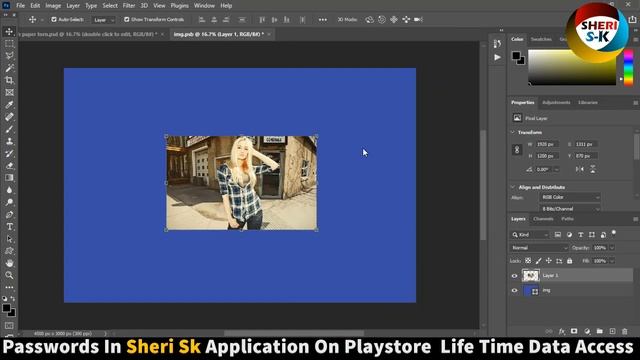This screenshot has width=640, height=360.
Task: Select the Dodge tool
Action: (9, 202)
